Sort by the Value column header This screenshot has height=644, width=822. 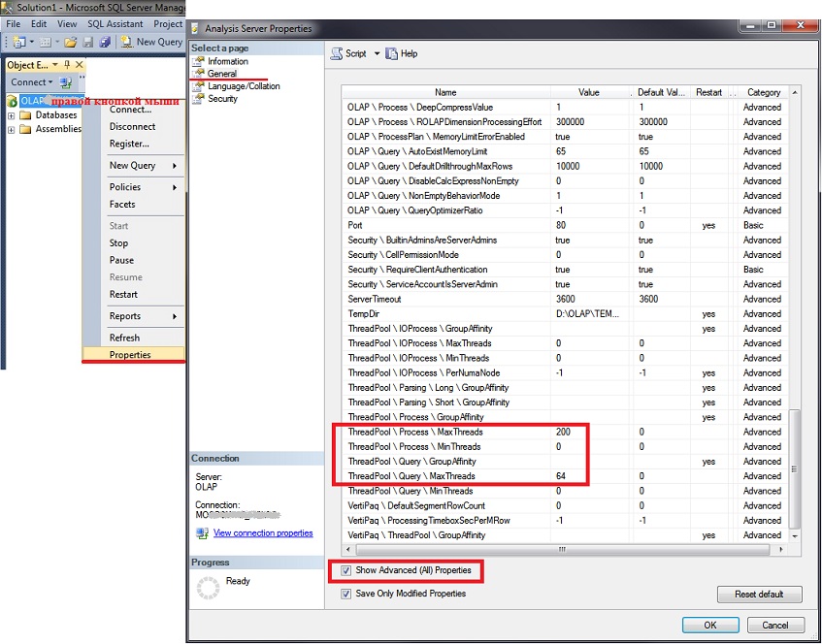[589, 92]
